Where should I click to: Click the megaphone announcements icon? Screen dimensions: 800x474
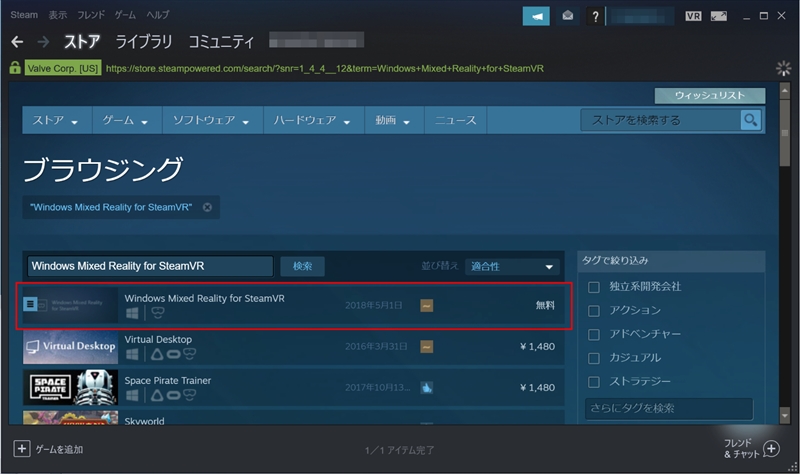[x=536, y=15]
